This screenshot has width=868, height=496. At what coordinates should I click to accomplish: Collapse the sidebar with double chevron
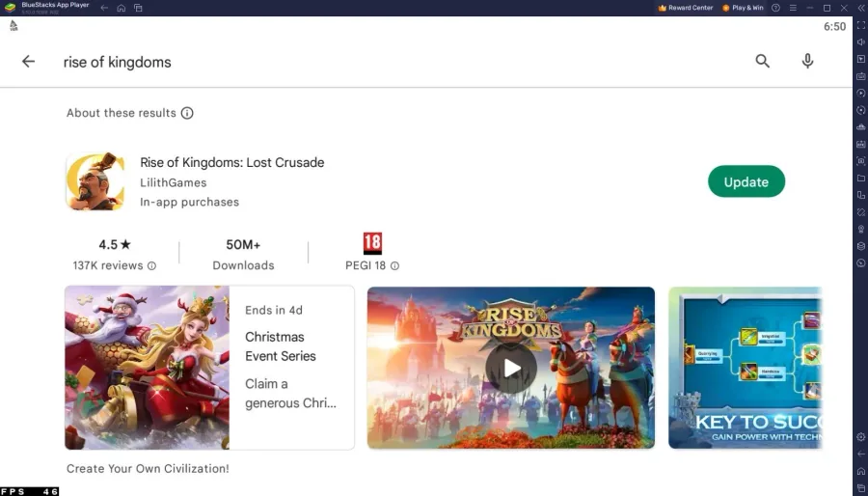[x=861, y=8]
